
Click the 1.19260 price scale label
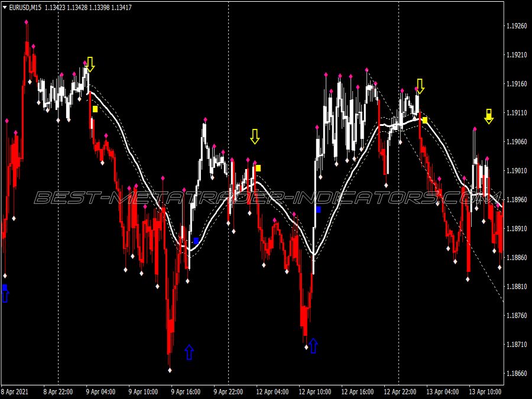[517, 26]
